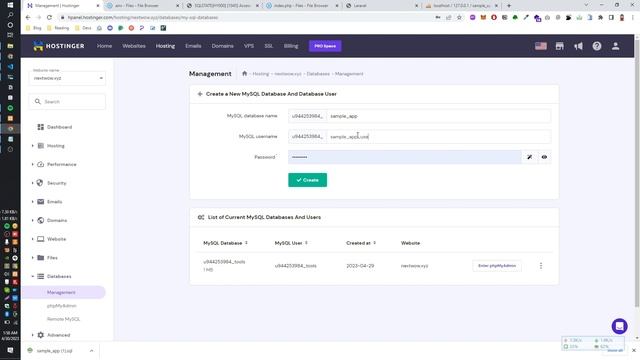Screen dimensions: 640x360
Task: Focus the MySQL database name field
Action: [x=439, y=116]
